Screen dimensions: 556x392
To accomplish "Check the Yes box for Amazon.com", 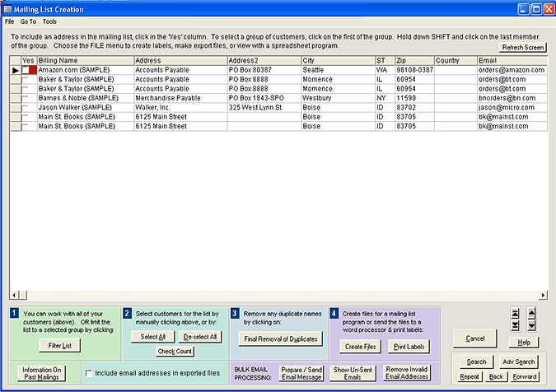I will tap(26, 71).
